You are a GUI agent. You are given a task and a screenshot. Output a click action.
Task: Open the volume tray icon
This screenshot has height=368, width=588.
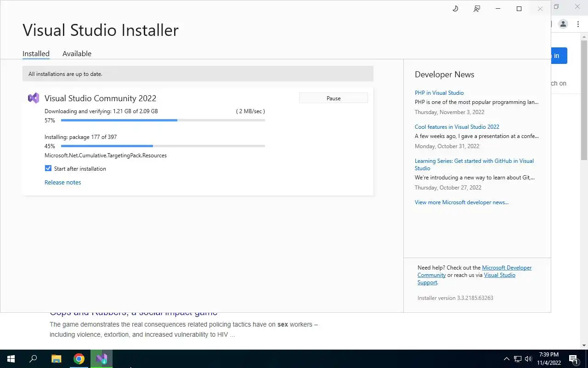(x=528, y=359)
